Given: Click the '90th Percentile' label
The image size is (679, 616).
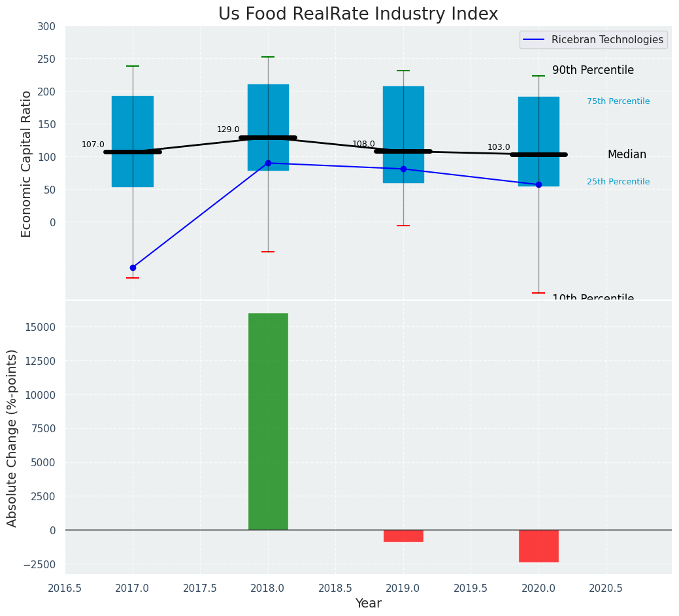Looking at the screenshot, I should tap(593, 70).
